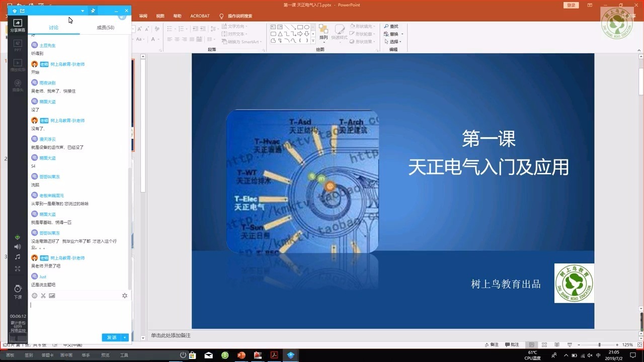Click user name Just in chat
The image size is (644, 362).
tap(43, 277)
